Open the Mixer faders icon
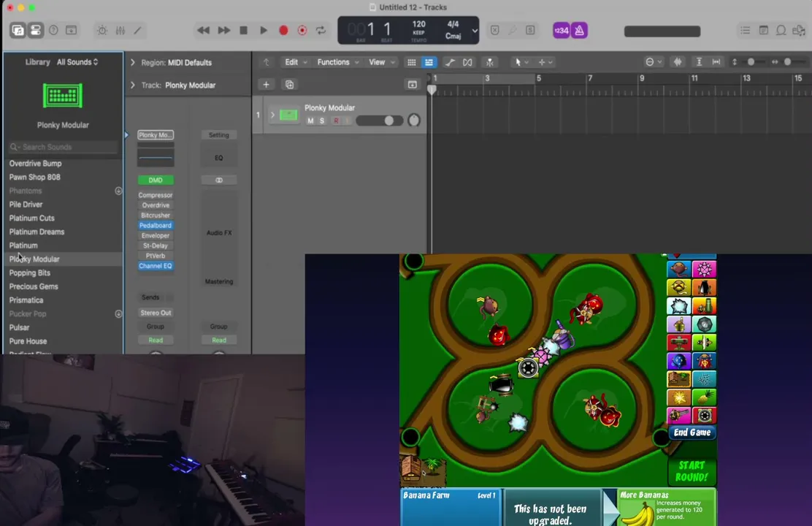This screenshot has width=812, height=526. point(120,31)
